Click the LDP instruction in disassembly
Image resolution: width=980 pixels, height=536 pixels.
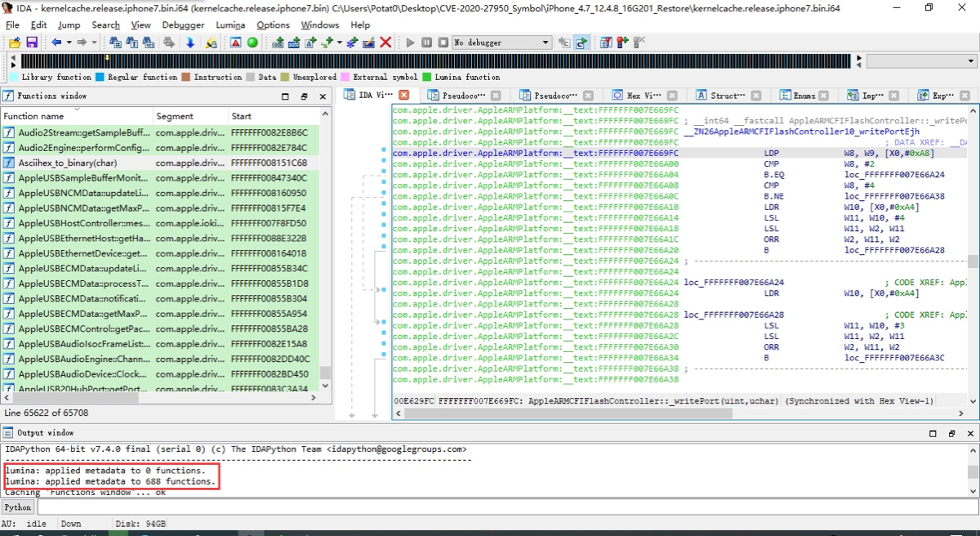[x=771, y=153]
